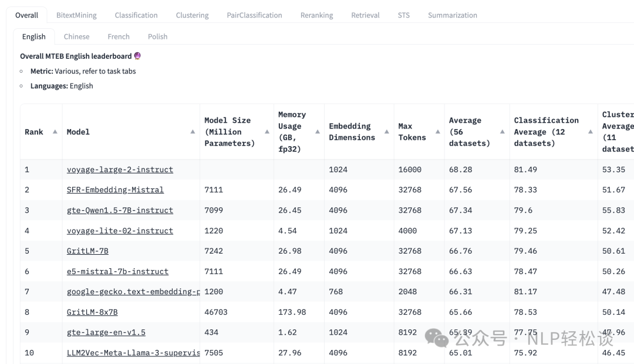Sort by Embedding Dimensions arrow
This screenshot has width=634, height=364.
(x=387, y=132)
